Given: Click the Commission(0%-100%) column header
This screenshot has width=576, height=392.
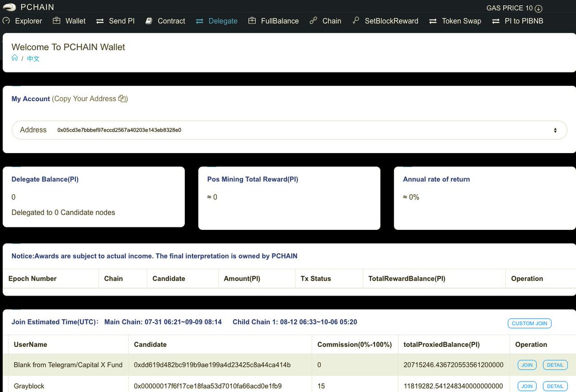Looking at the screenshot, I should 355,344.
